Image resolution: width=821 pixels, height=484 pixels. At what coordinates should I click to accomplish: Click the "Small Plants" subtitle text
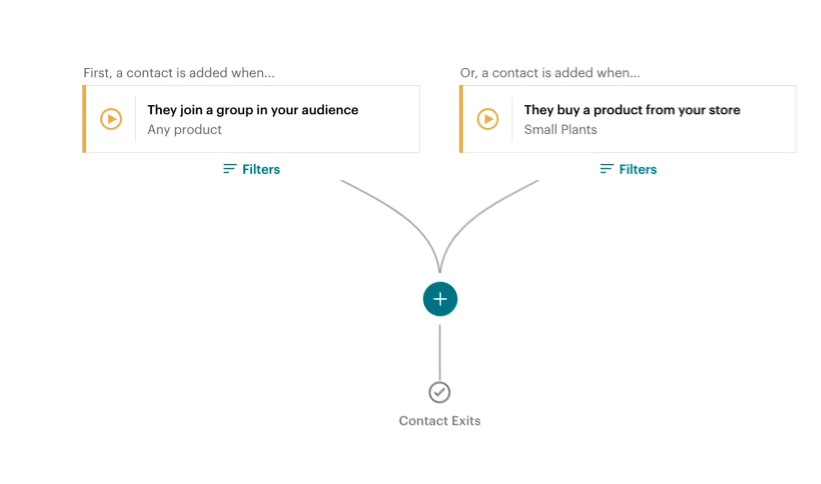[x=560, y=129]
